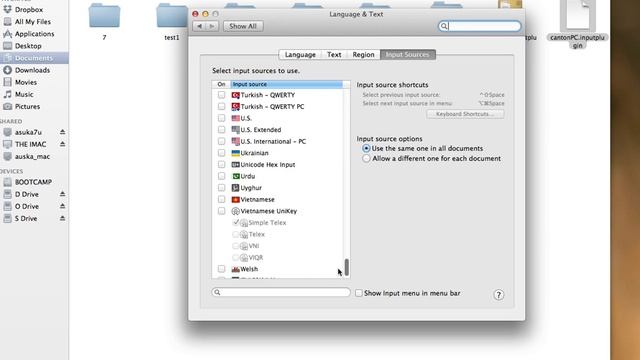The height and width of the screenshot is (360, 640).
Task: Click the Turkish QWERTY PC flag icon
Action: [x=236, y=107]
